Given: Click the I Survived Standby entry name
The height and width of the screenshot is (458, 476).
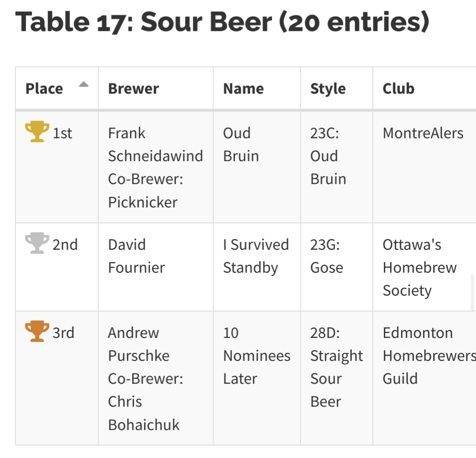Looking at the screenshot, I should coord(256,256).
